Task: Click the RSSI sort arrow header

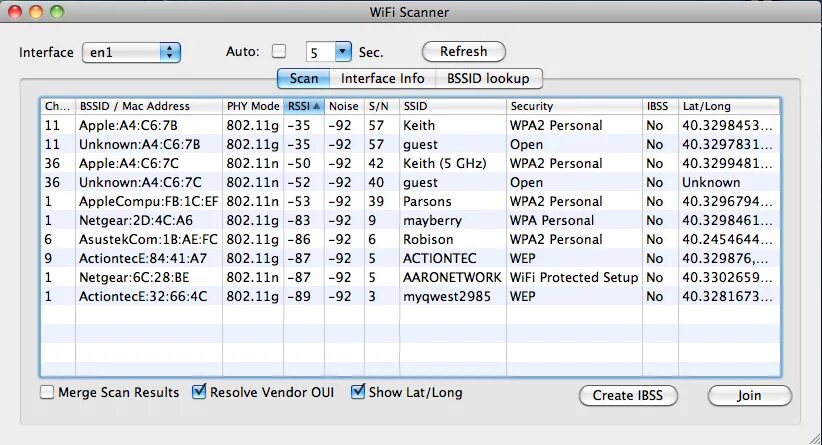Action: click(304, 106)
